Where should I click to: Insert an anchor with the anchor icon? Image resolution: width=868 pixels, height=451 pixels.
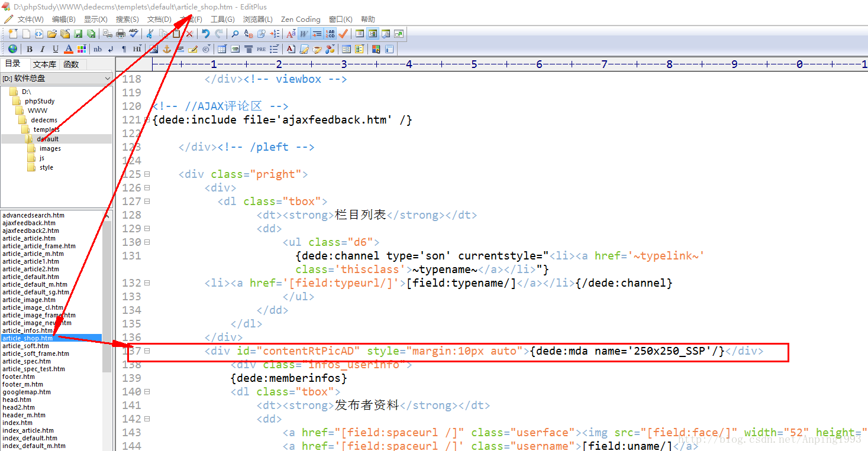point(167,49)
